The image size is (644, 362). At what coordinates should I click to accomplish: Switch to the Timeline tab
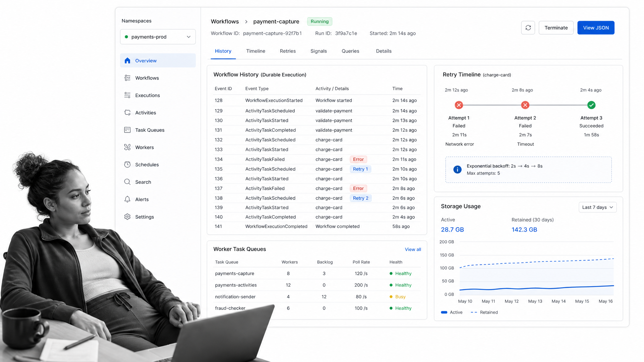[256, 51]
